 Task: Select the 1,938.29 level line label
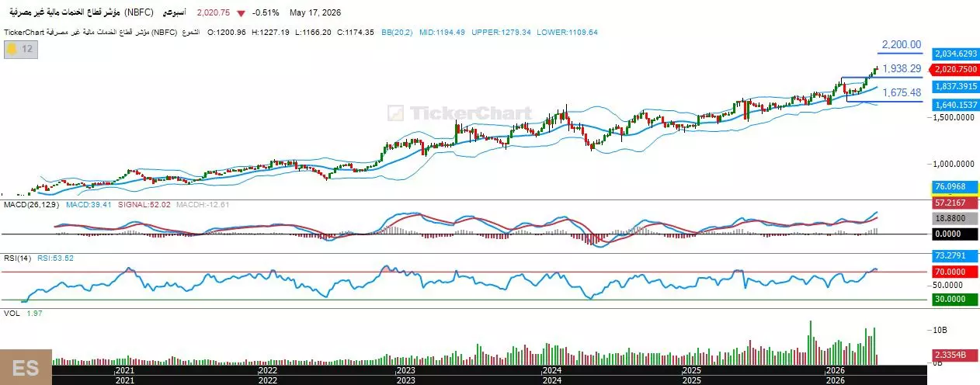click(901, 68)
